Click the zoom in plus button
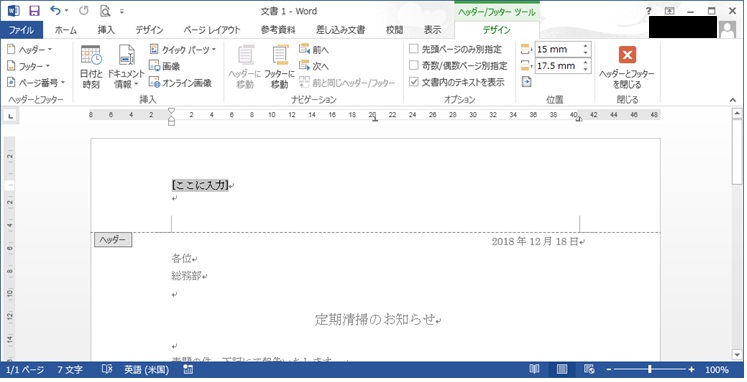This screenshot has width=747, height=382. click(x=691, y=370)
